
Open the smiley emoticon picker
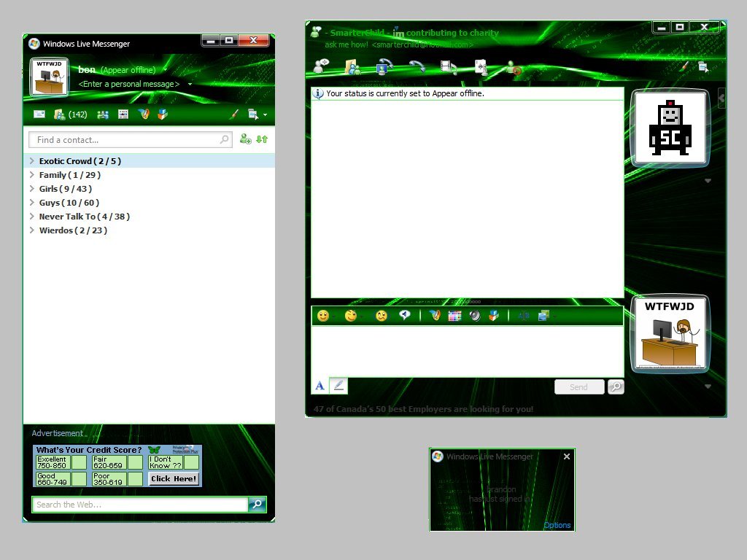coord(323,316)
